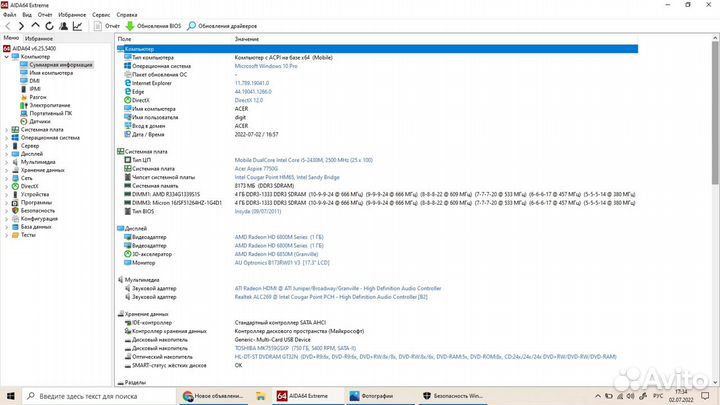
Task: Open the Mobile DualCore Intel Core i5-2430M link
Action: pyautogui.click(x=304, y=160)
